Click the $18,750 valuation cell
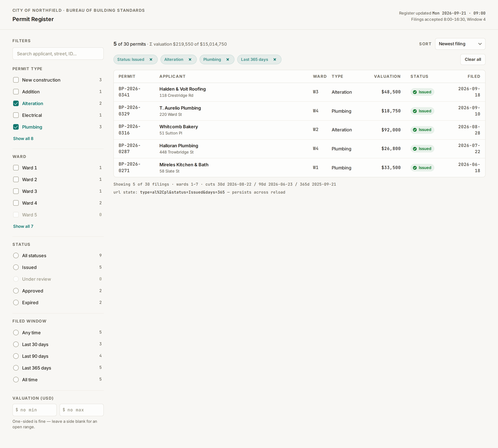Screen dimensions: 498x448 point(391,111)
